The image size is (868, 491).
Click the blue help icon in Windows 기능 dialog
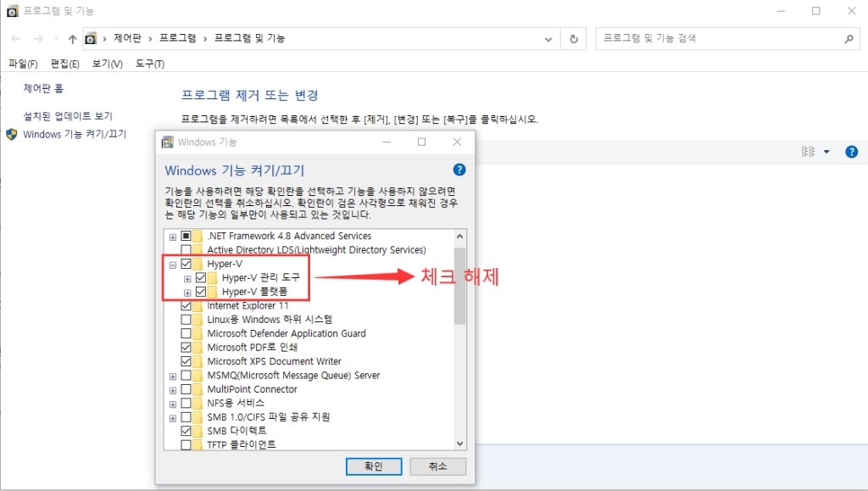[x=459, y=170]
